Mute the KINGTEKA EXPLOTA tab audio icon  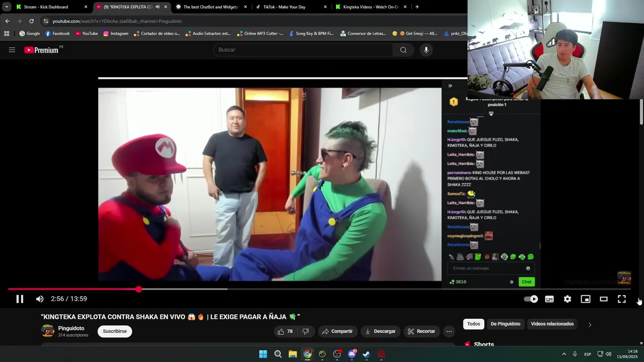157,7
